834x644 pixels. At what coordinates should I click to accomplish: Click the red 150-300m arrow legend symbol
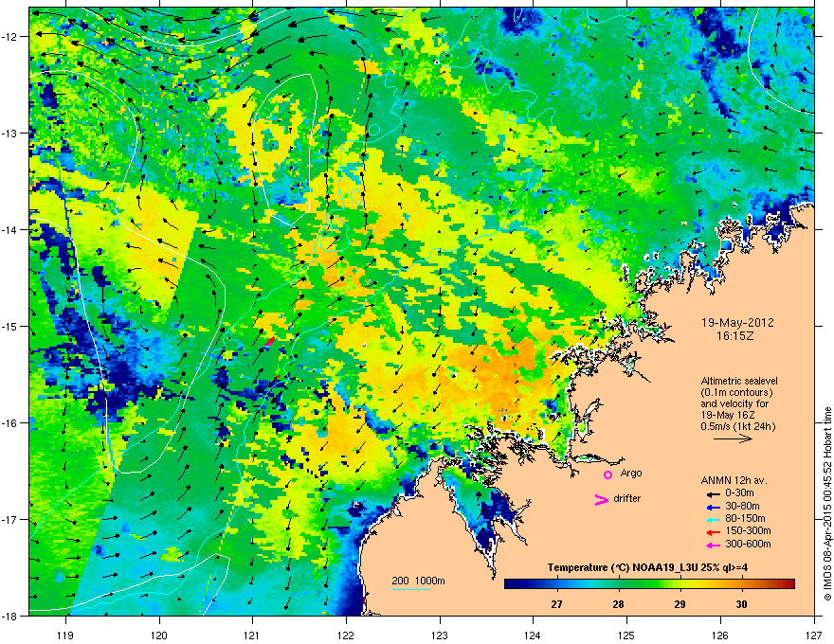713,532
